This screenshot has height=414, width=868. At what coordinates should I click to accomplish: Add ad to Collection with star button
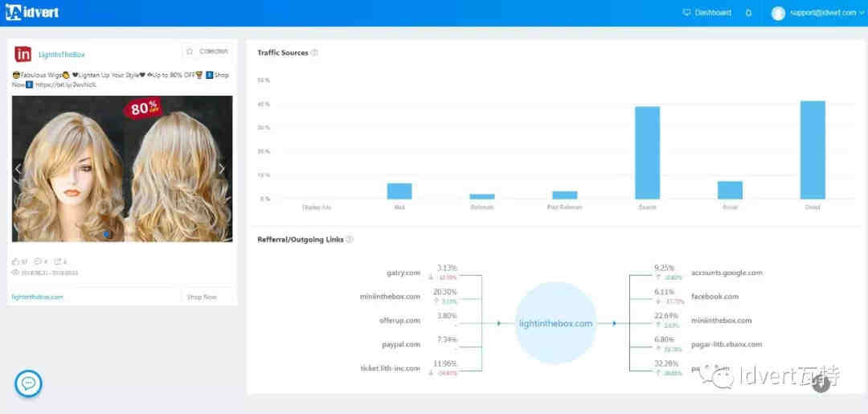click(x=207, y=51)
